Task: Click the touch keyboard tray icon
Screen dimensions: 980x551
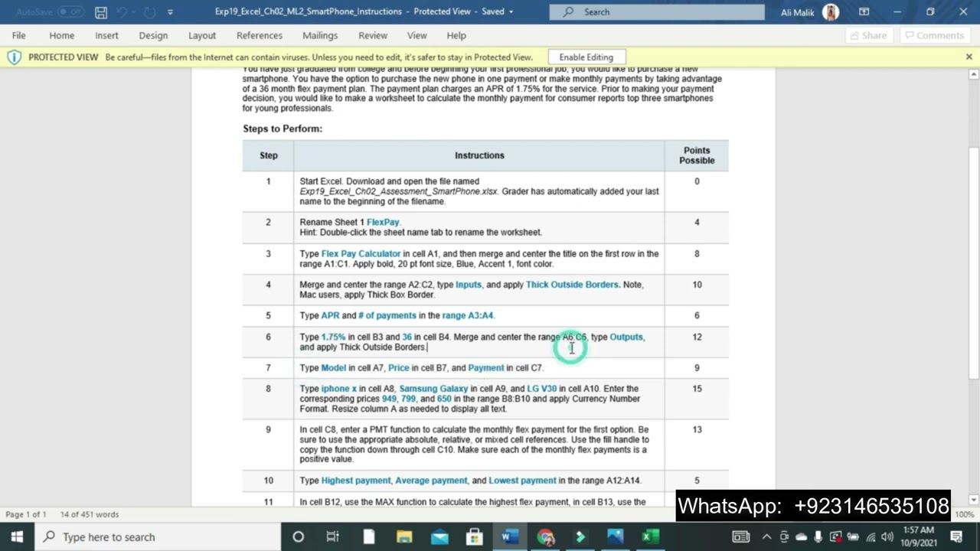Action: [740, 536]
